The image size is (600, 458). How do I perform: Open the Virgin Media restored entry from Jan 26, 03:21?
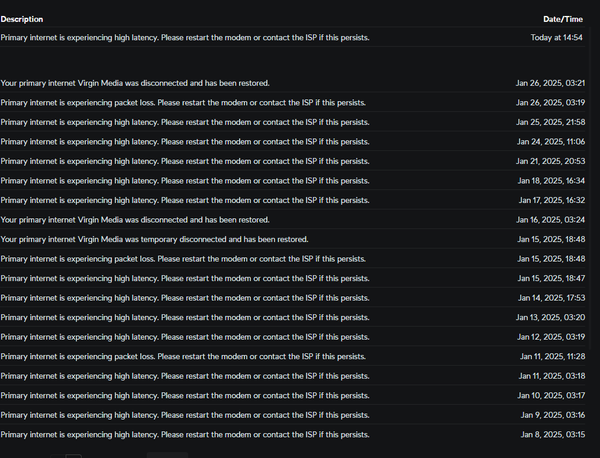point(292,83)
